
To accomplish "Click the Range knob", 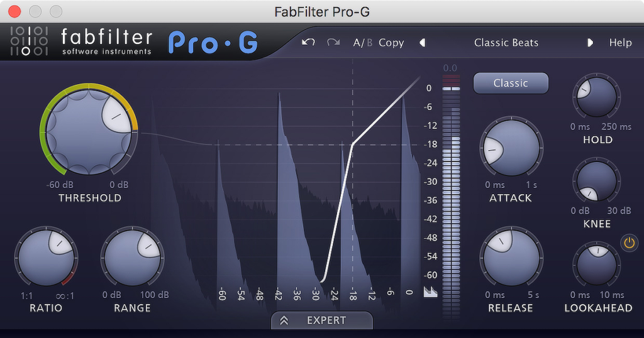I will (x=132, y=258).
